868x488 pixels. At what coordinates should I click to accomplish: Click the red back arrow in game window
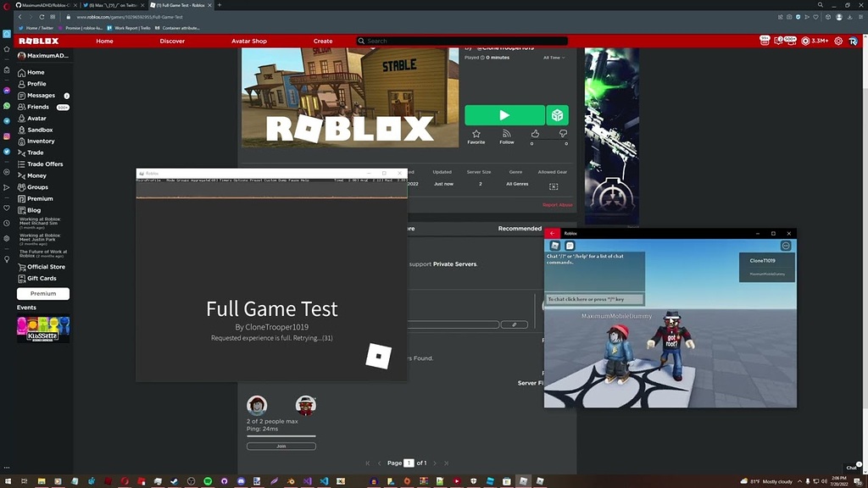(x=553, y=233)
